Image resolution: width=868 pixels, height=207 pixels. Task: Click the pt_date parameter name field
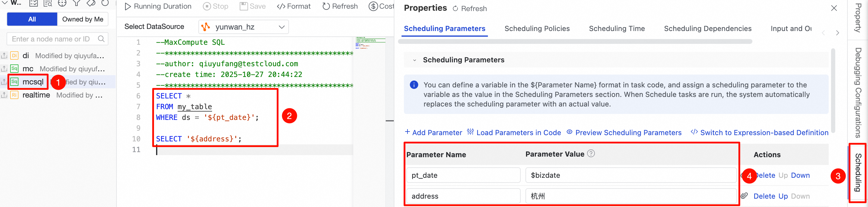tap(463, 175)
